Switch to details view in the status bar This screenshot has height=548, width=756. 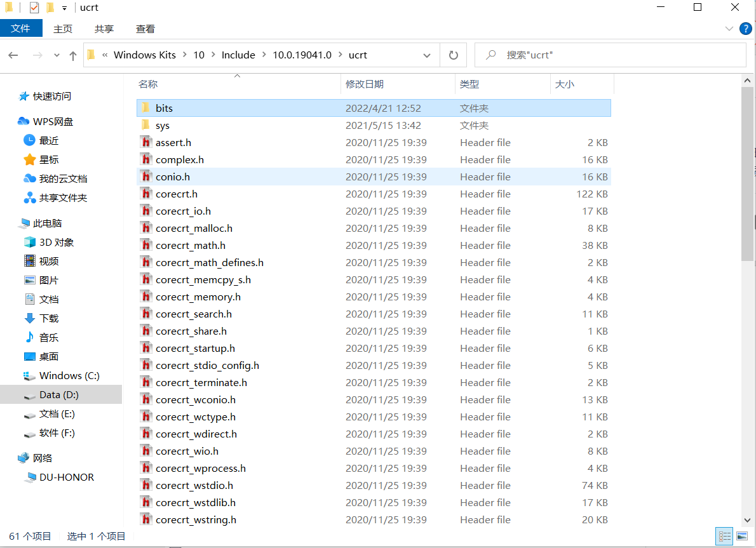click(724, 537)
